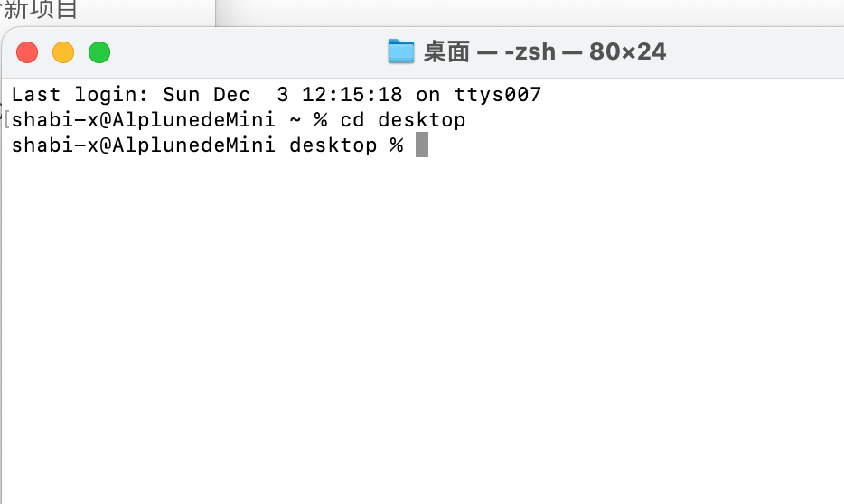The width and height of the screenshot is (844, 504).
Task: Activate background window titled 新项目
Action: click(x=41, y=10)
